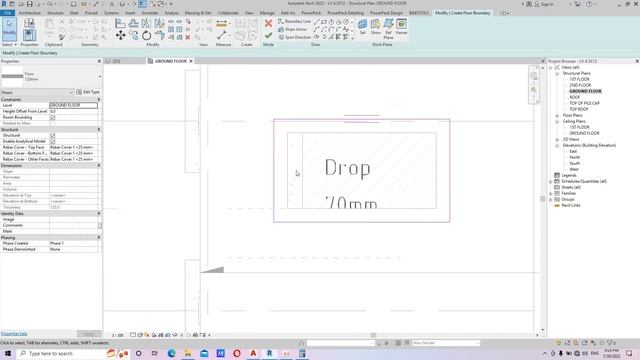The height and width of the screenshot is (360, 640).
Task: Collapse Structural Plans in Project Browser
Action: click(x=557, y=73)
